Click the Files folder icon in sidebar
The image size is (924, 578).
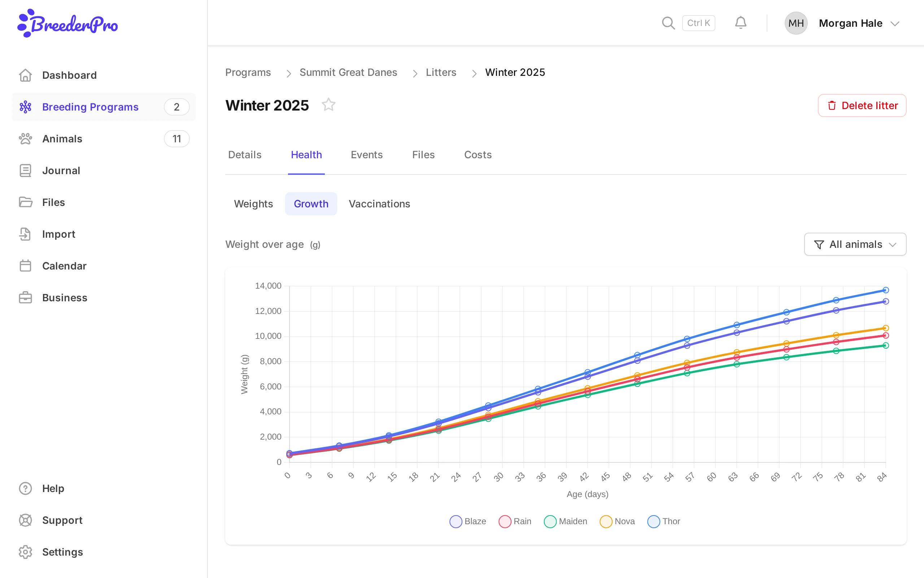(26, 202)
